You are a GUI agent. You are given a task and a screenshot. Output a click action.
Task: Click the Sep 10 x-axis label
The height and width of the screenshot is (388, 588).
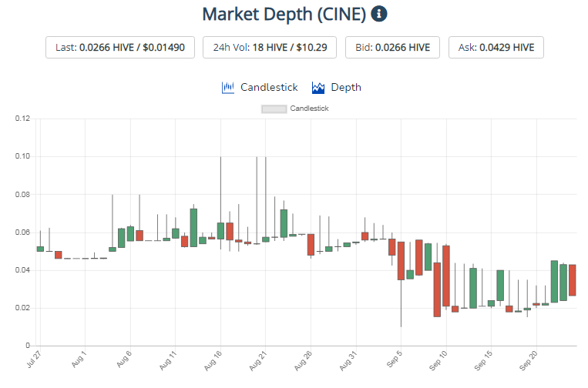click(x=438, y=360)
